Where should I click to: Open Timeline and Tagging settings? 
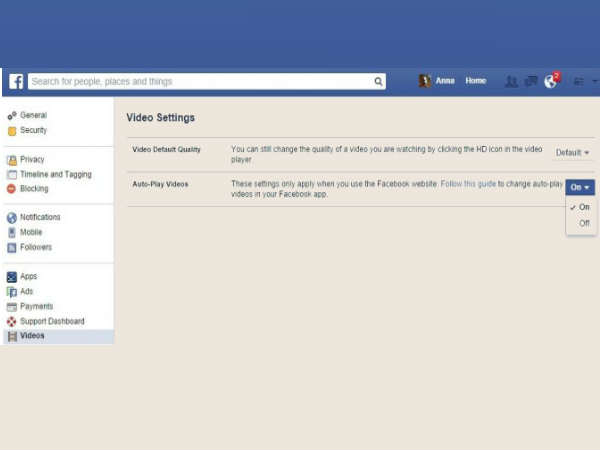click(x=55, y=174)
